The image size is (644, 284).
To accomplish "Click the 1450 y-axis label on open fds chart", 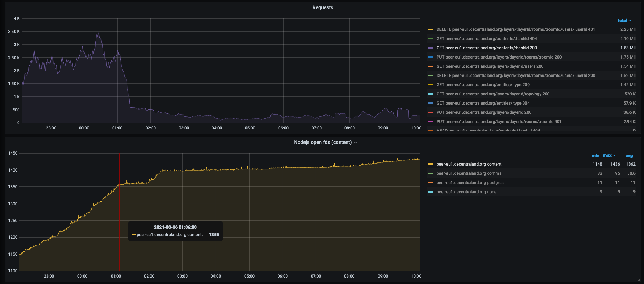I will click(13, 153).
